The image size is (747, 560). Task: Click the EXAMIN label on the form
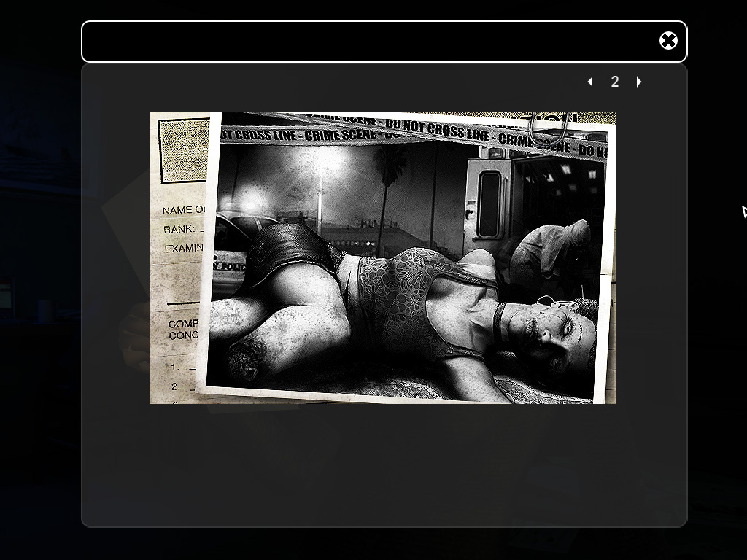[183, 248]
